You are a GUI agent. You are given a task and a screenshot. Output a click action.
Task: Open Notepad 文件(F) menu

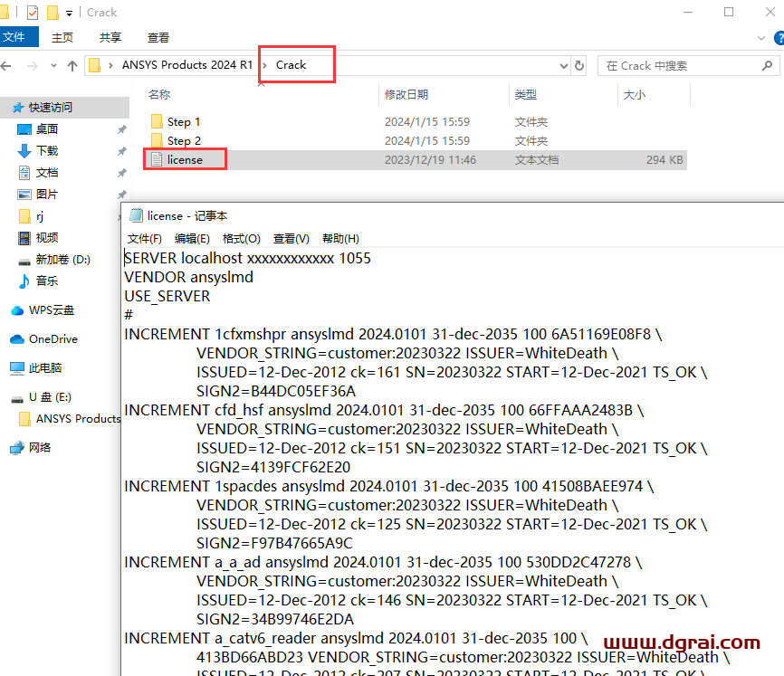pyautogui.click(x=145, y=239)
